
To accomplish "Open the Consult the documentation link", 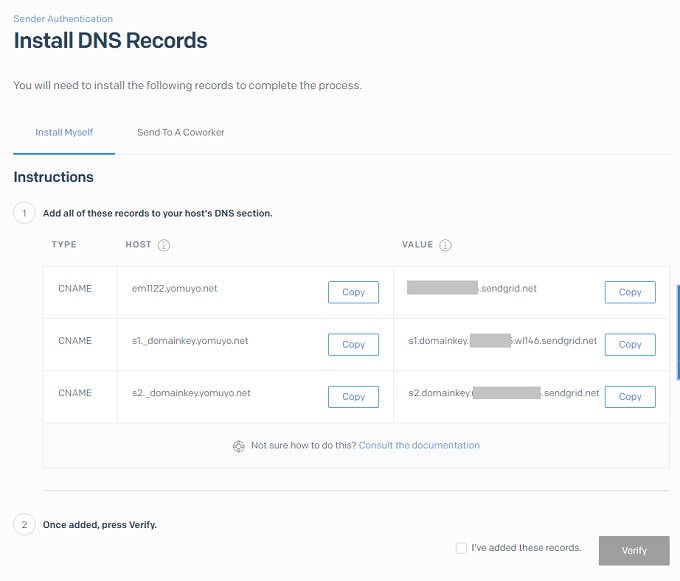I will coord(419,446).
